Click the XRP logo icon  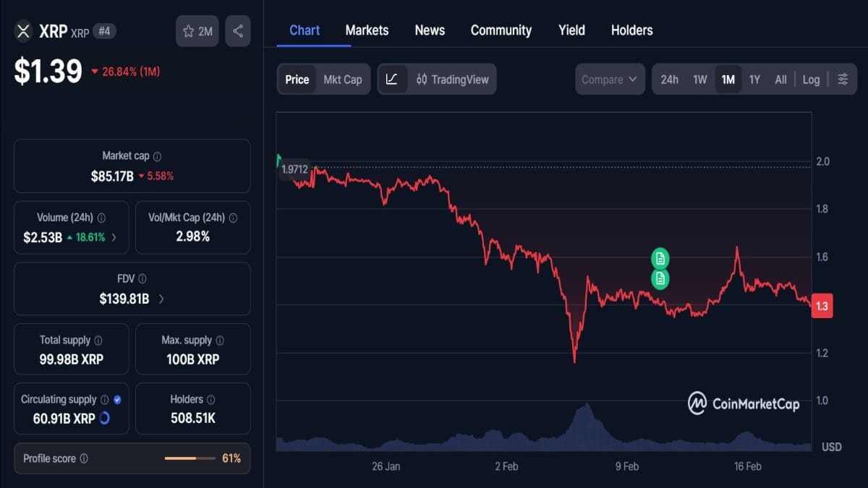pyautogui.click(x=22, y=31)
